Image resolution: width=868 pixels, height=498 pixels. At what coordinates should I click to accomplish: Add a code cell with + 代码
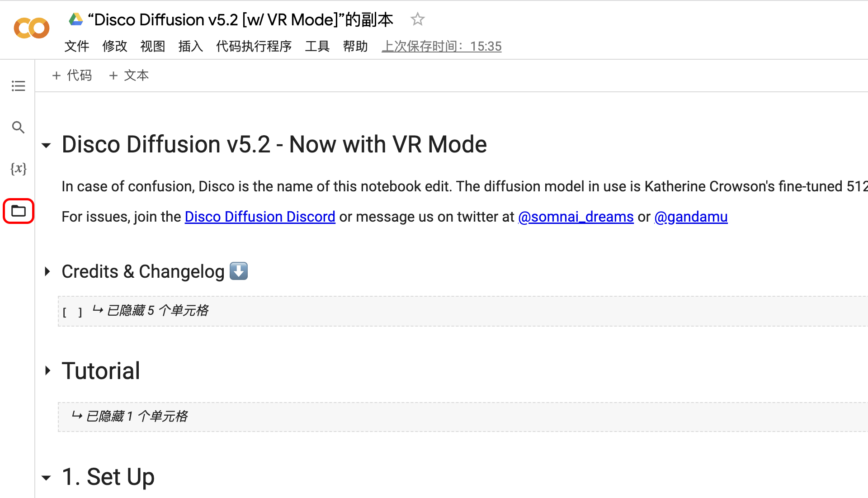click(72, 76)
